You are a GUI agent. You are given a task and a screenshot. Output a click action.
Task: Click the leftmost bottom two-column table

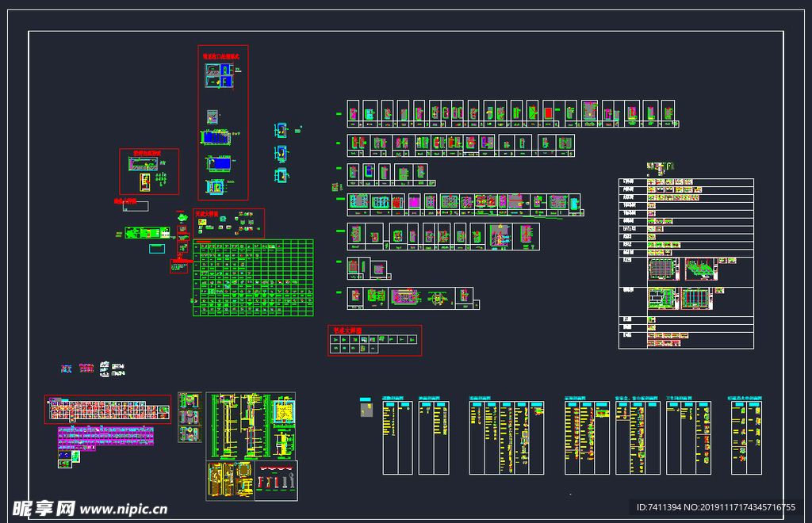click(x=398, y=437)
